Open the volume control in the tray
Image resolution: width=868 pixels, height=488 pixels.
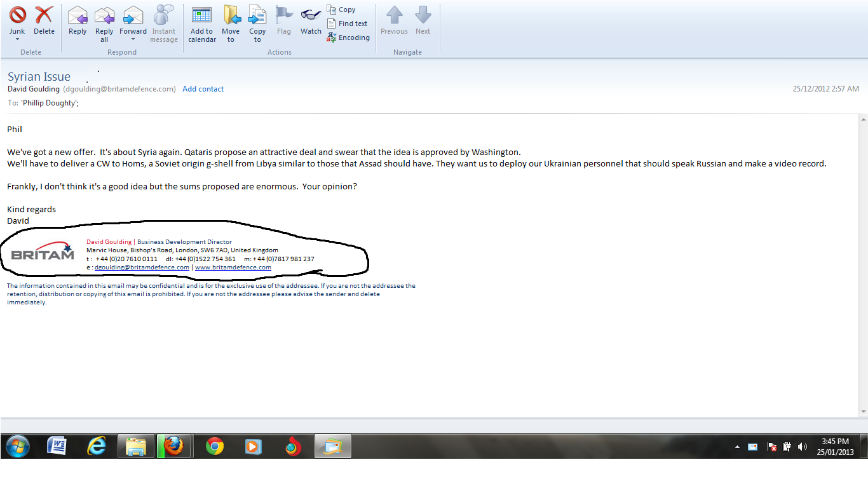(x=802, y=447)
